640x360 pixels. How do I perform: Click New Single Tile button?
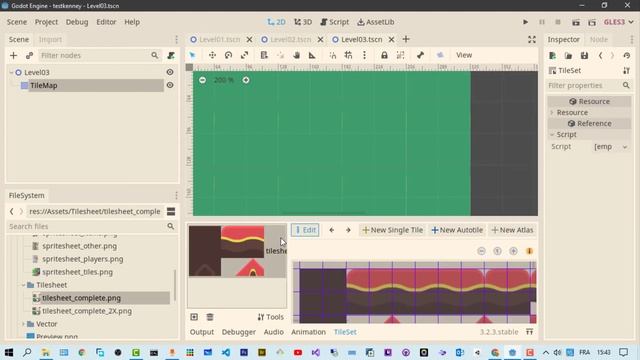pos(393,230)
